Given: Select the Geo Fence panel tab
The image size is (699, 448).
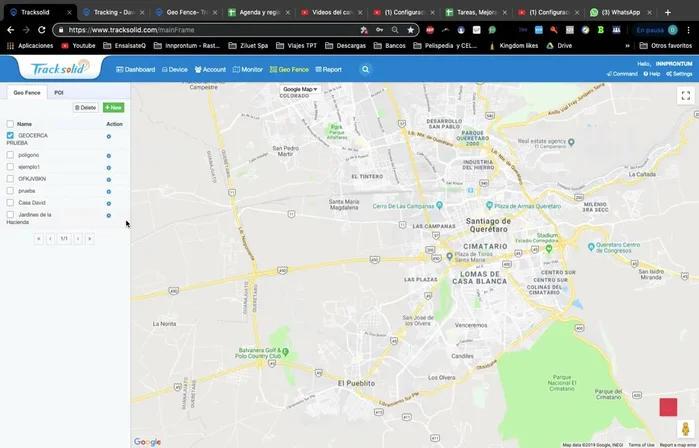Looking at the screenshot, I should tap(27, 93).
